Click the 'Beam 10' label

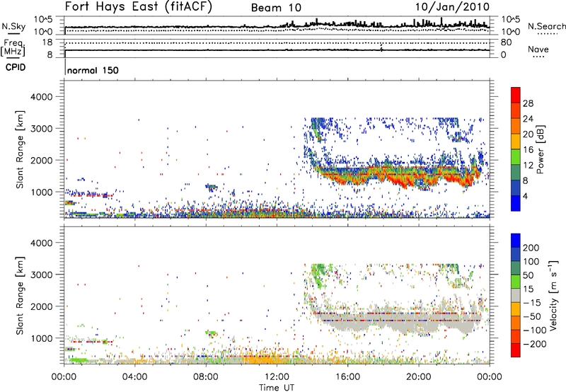276,8
